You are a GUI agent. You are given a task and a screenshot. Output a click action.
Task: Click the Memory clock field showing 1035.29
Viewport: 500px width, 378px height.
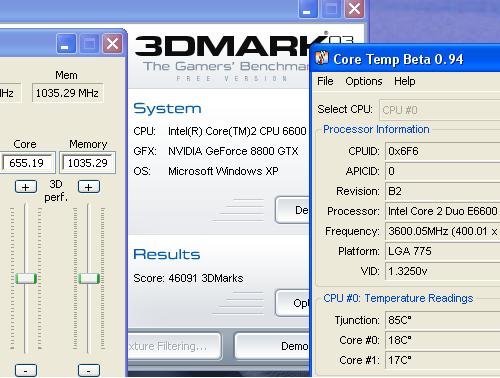(88, 163)
